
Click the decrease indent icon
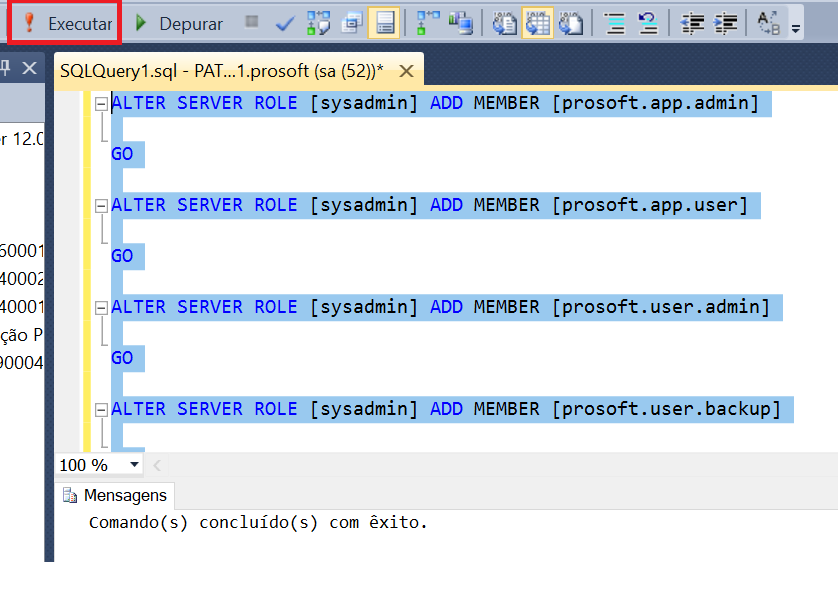point(692,23)
